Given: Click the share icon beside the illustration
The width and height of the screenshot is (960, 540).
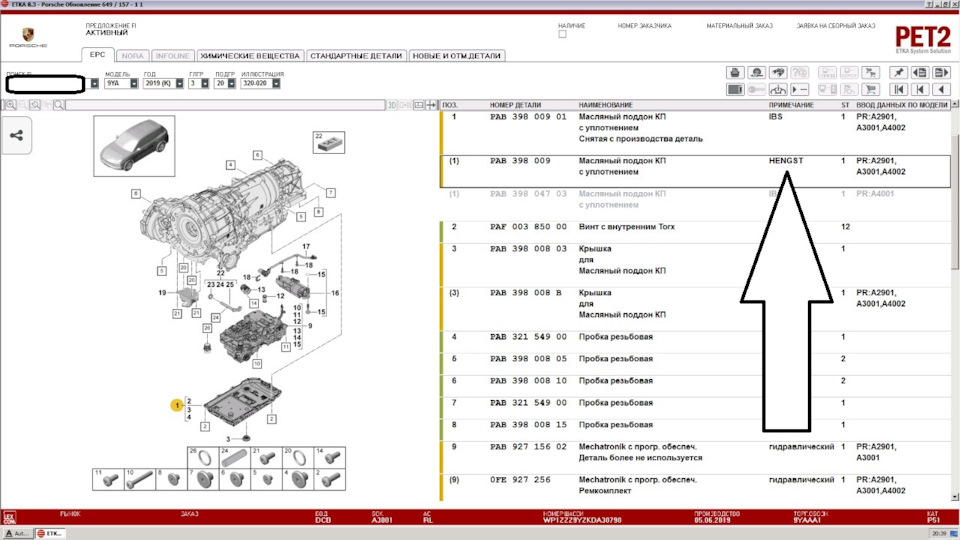Looking at the screenshot, I should pos(17,135).
